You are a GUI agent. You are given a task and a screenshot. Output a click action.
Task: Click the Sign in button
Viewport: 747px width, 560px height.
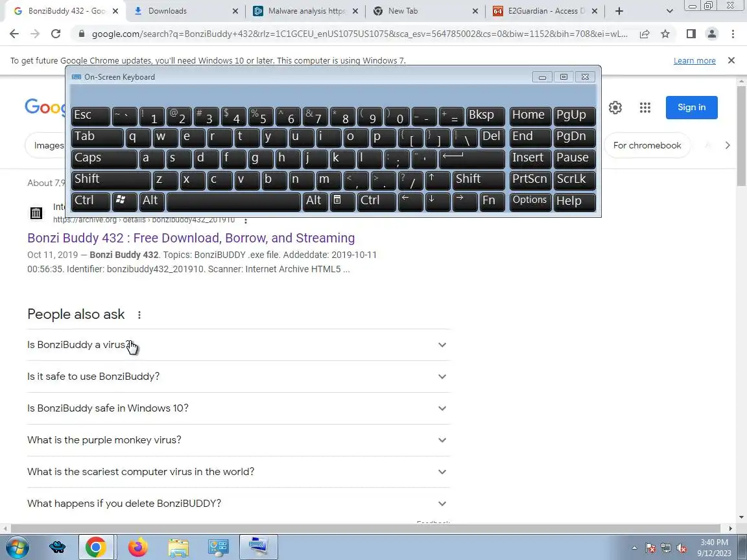point(691,107)
